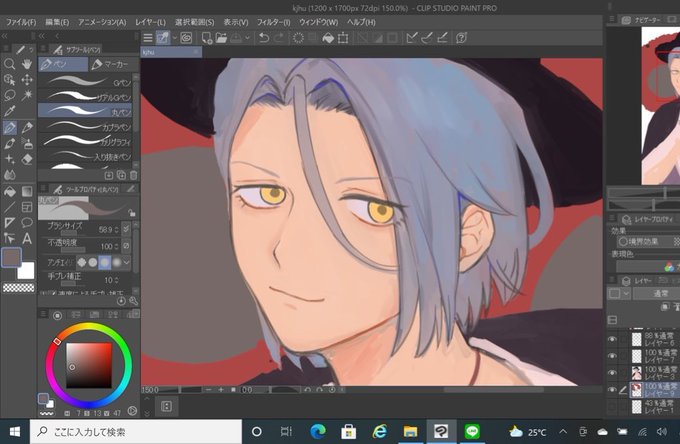
Task: Select the Brush tool in tool palette
Action: click(10, 144)
